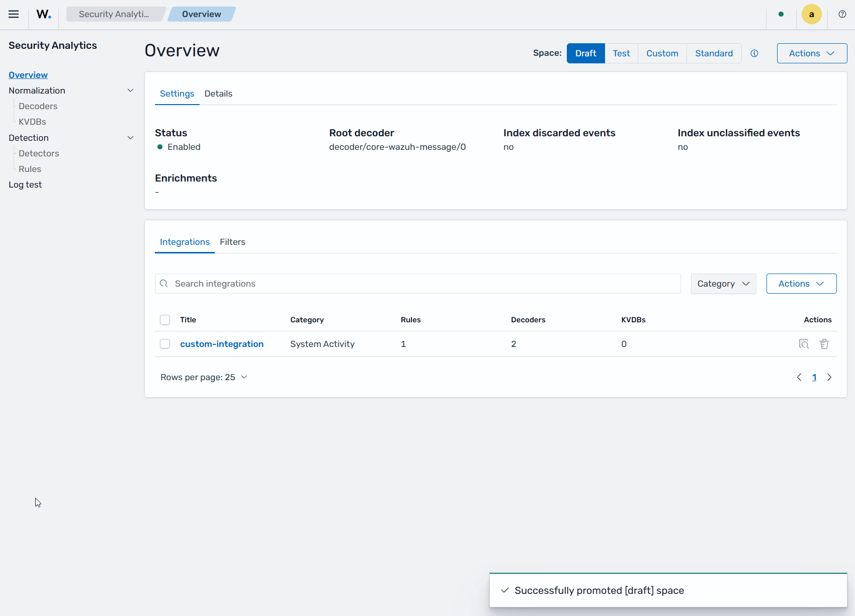Select all integrations checkbox in header
The height and width of the screenshot is (616, 855).
pos(165,320)
